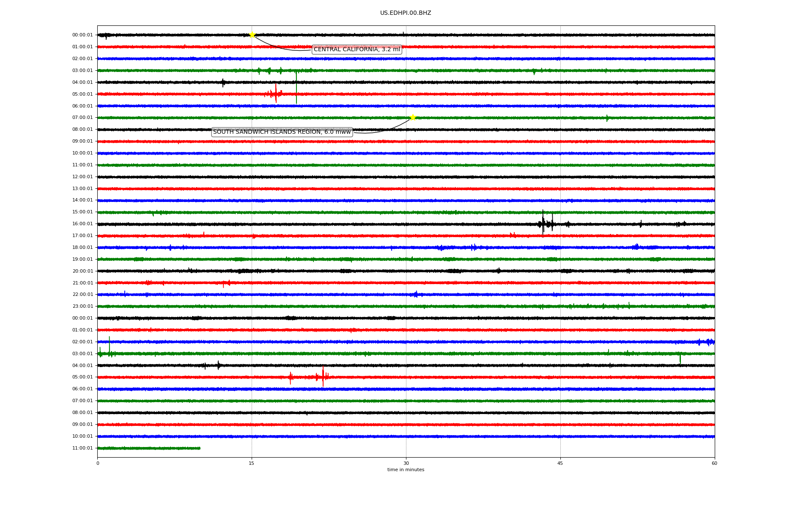Click the 45 tick on the time axis
The width and height of the screenshot is (812, 508).
(560, 463)
